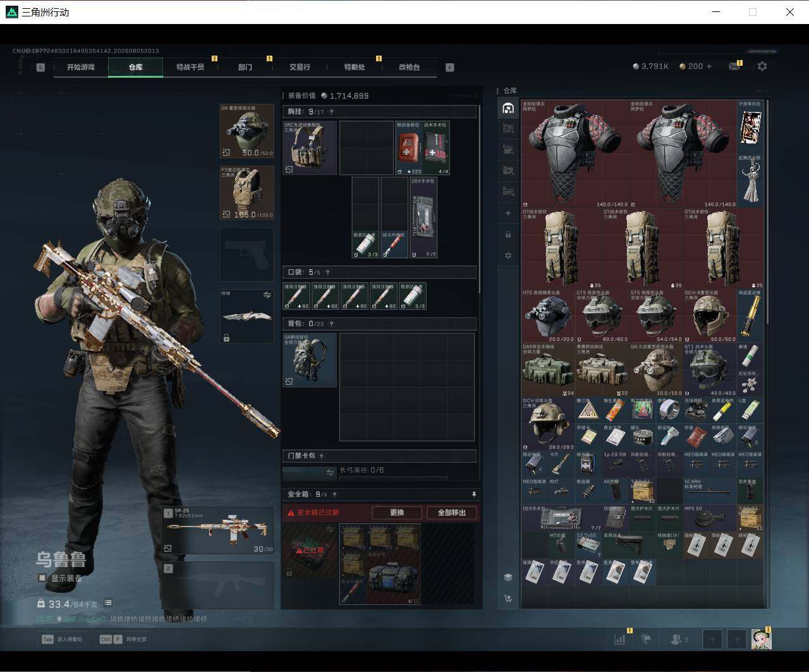This screenshot has height=672, width=809.
Task: Click the 更换 button for the safe box
Action: tap(397, 513)
